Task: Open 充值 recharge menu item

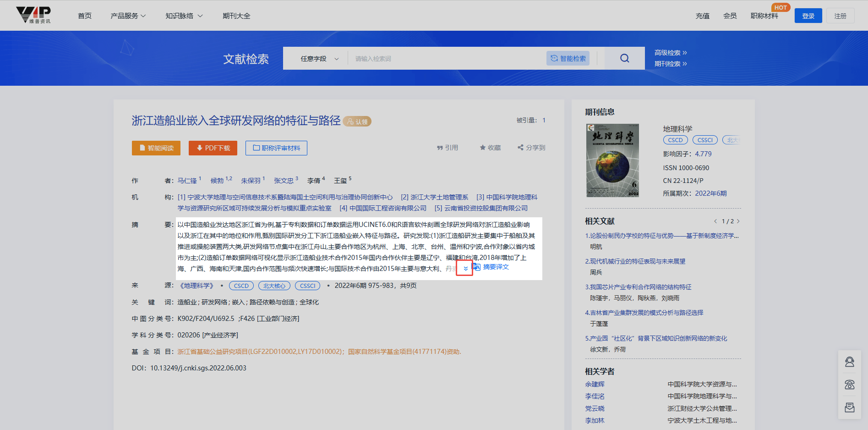Action: pos(703,16)
